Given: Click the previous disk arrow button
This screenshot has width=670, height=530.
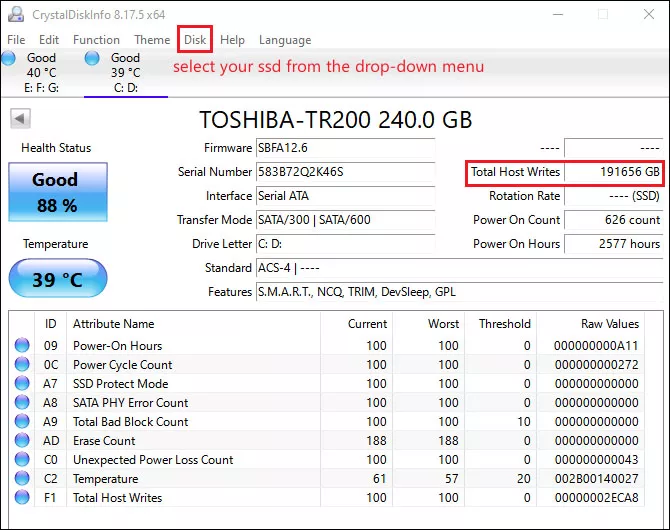Looking at the screenshot, I should tap(20, 118).
